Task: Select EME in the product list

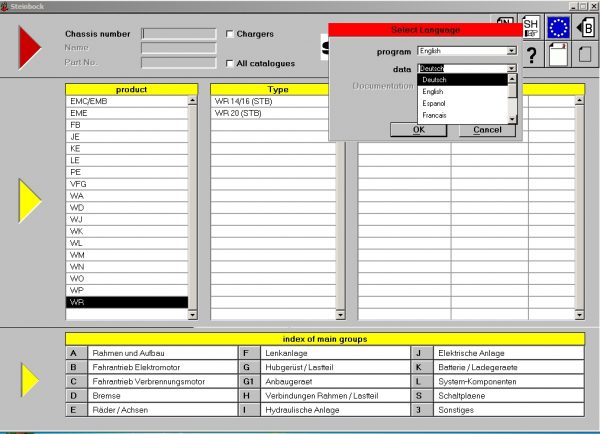Action: (x=127, y=113)
